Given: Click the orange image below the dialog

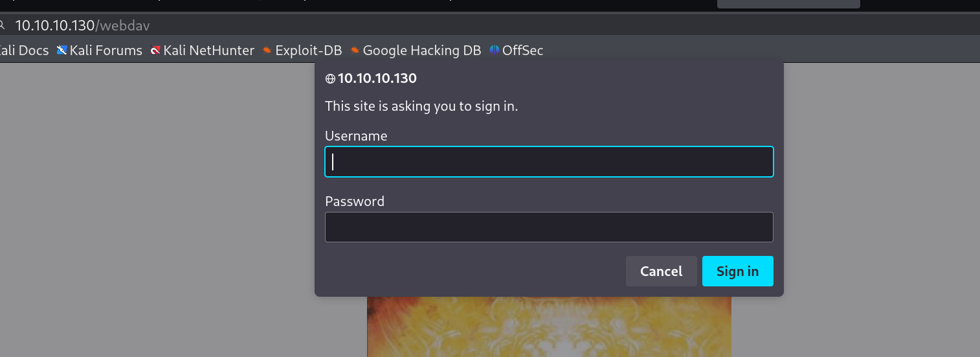Looking at the screenshot, I should (x=549, y=327).
